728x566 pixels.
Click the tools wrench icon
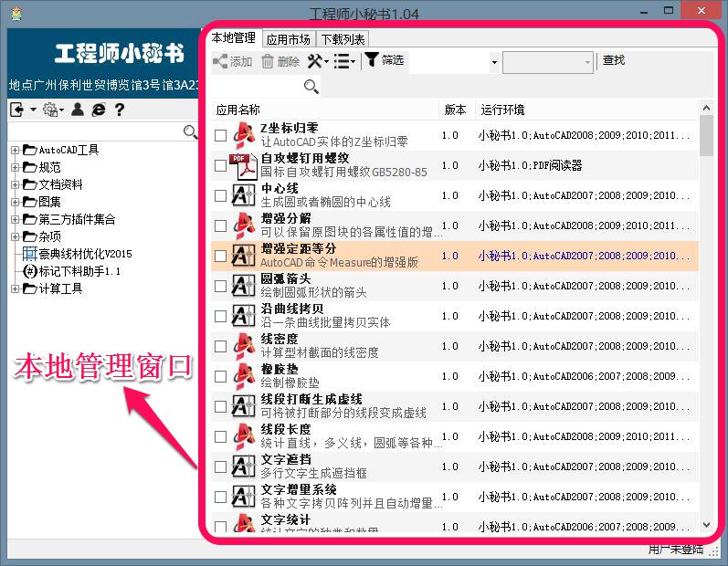[x=315, y=61]
